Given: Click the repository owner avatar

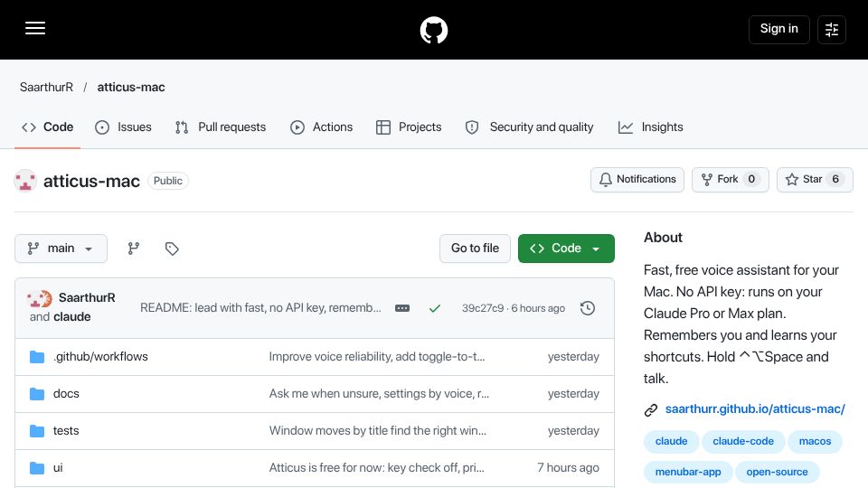Looking at the screenshot, I should (x=25, y=181).
